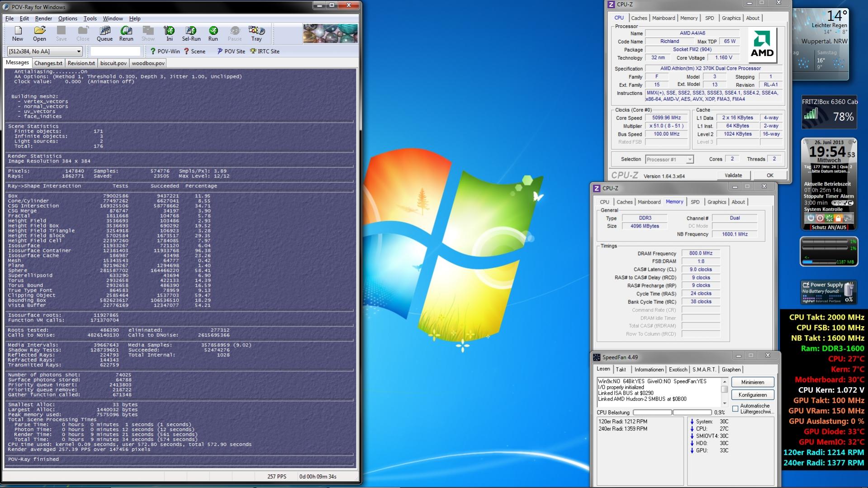Viewport: 868px width, 488px height.
Task: Click the New file icon in POV-Ray
Action: 18,33
